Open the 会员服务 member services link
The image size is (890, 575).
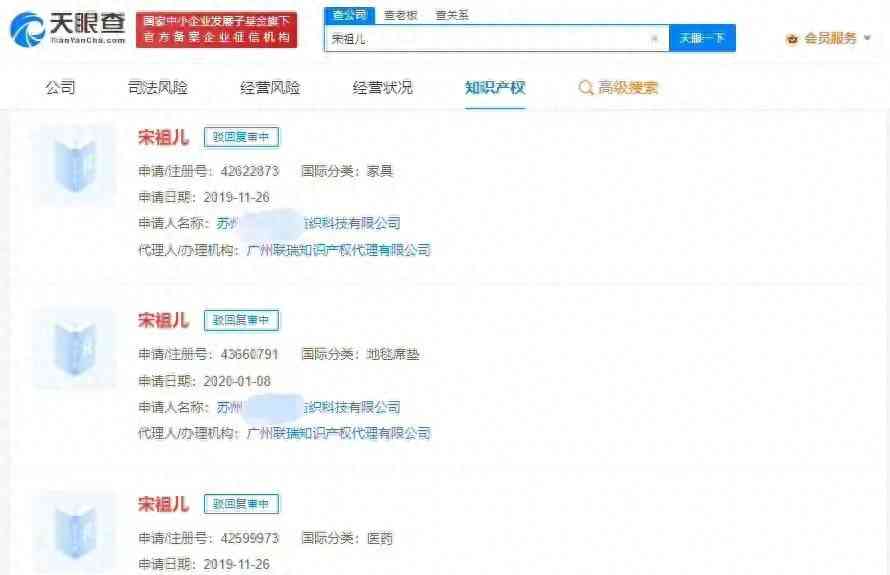(830, 39)
